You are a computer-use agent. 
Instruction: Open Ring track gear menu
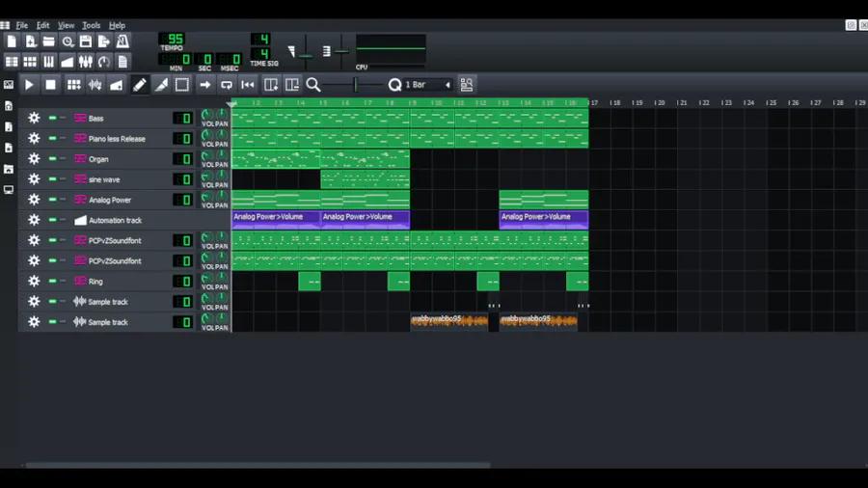[34, 281]
